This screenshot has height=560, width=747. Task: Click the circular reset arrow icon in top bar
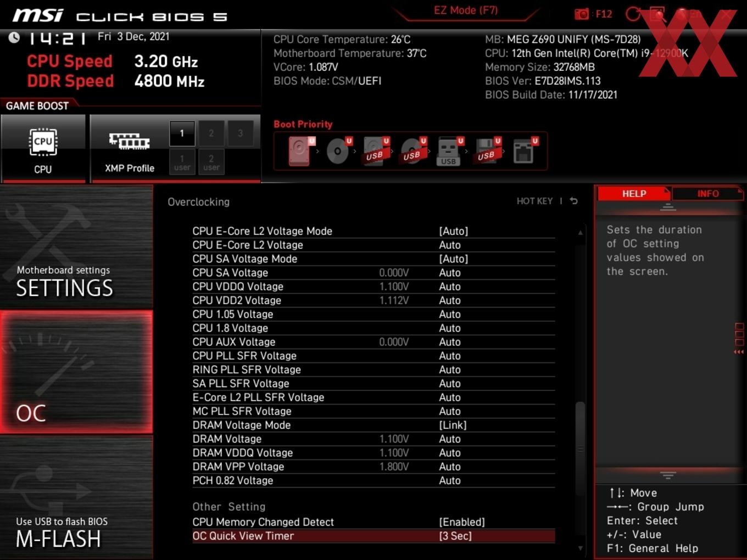pos(633,14)
